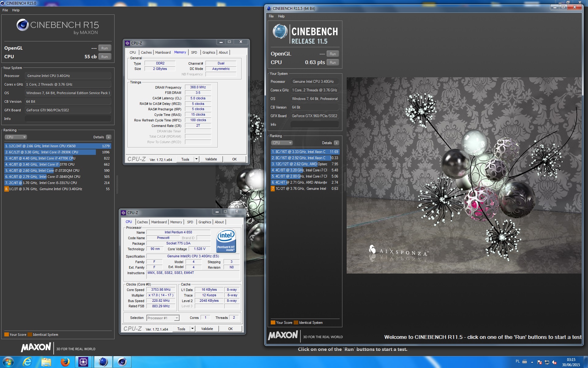The height and width of the screenshot is (368, 588).
Task: Click the Cinebench R11.5 title bar icon
Action: 269,8
